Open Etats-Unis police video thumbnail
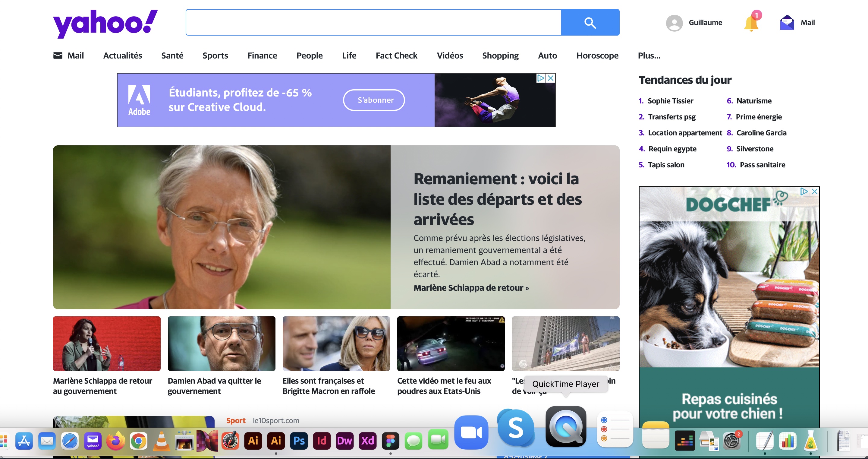The height and width of the screenshot is (459, 868). (451, 344)
